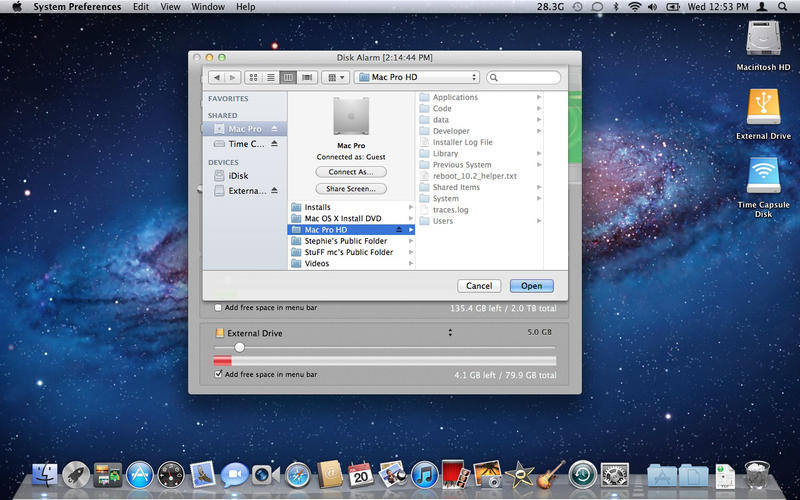Open the System Preferences menu

tap(77, 7)
